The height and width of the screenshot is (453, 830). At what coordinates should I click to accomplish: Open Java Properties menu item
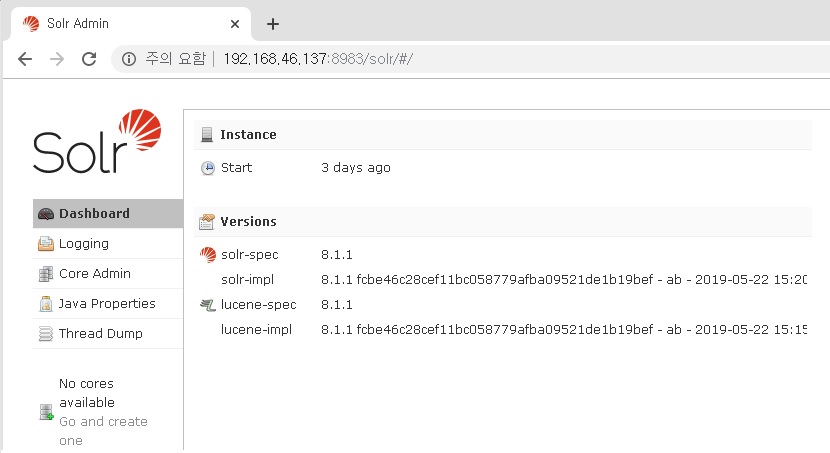(108, 304)
